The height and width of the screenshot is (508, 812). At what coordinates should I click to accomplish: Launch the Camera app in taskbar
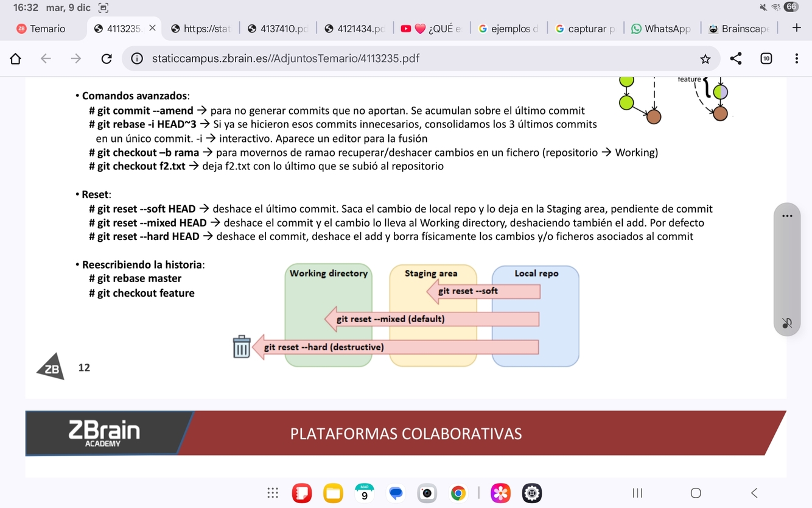(x=427, y=493)
